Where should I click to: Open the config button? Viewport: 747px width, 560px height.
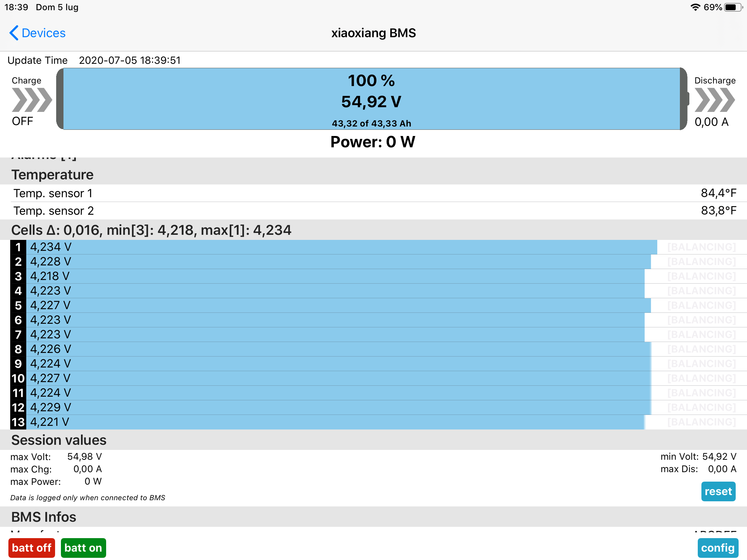pos(718,548)
